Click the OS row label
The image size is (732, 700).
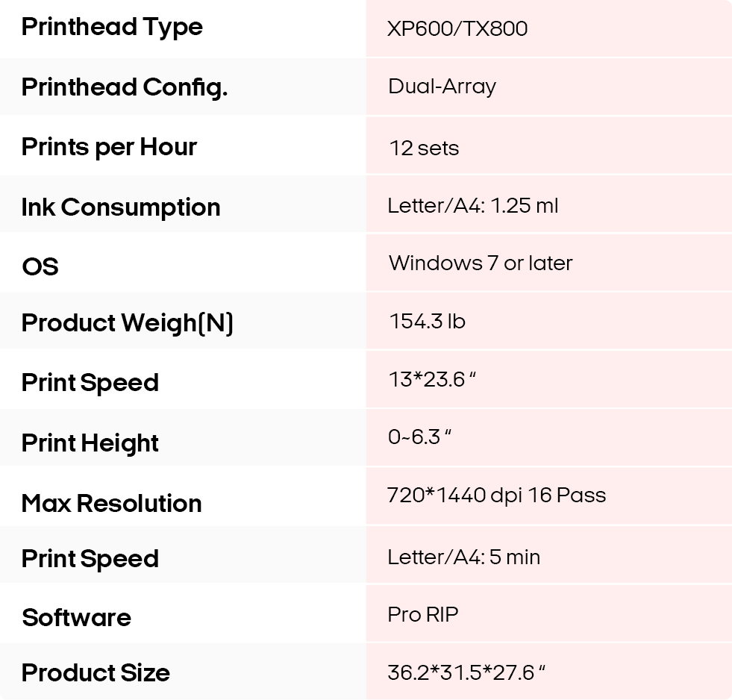click(40, 266)
